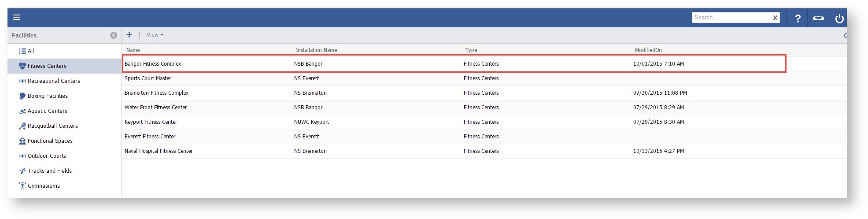Screen dimensions: 868x219
Task: Select Gymnasiums in the sidebar
Action: (44, 186)
